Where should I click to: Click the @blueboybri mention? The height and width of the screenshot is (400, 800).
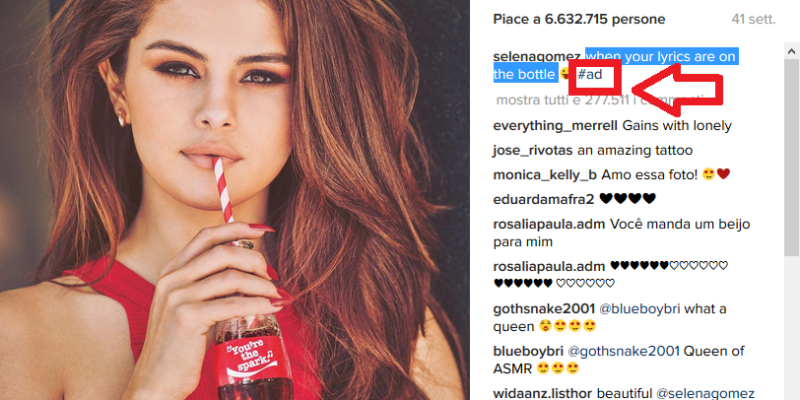point(639,309)
